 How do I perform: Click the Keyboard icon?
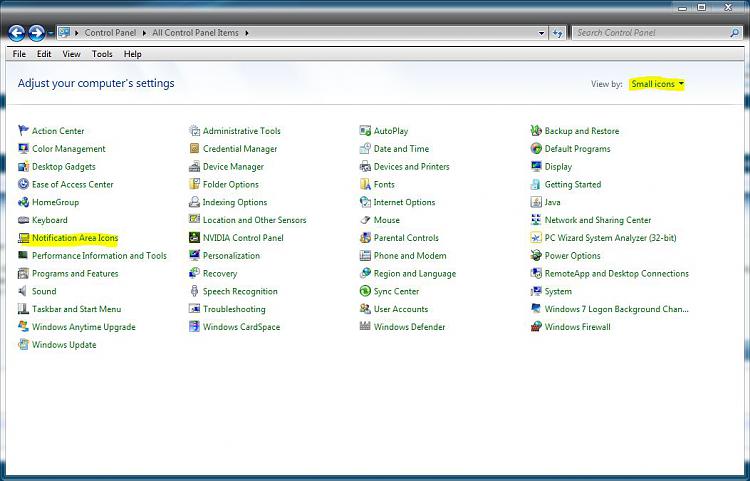click(x=23, y=219)
